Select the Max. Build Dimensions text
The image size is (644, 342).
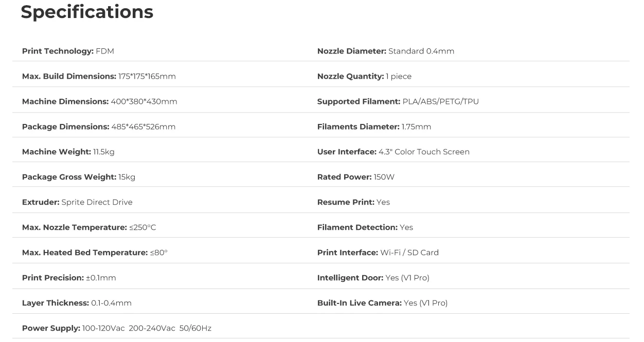99,76
